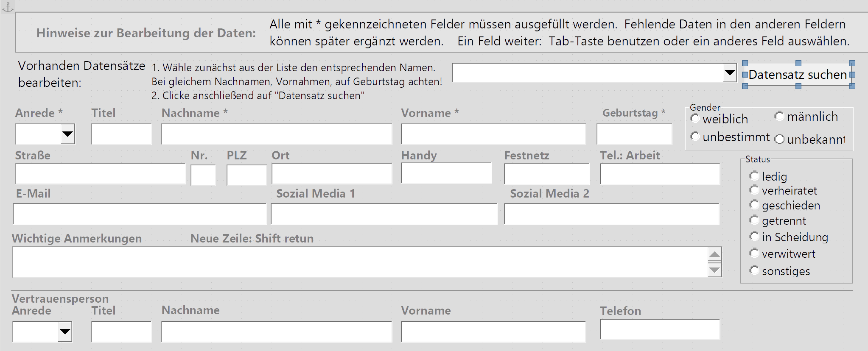Choose unbestimmt as gender
This screenshot has height=351, width=868.
[695, 136]
